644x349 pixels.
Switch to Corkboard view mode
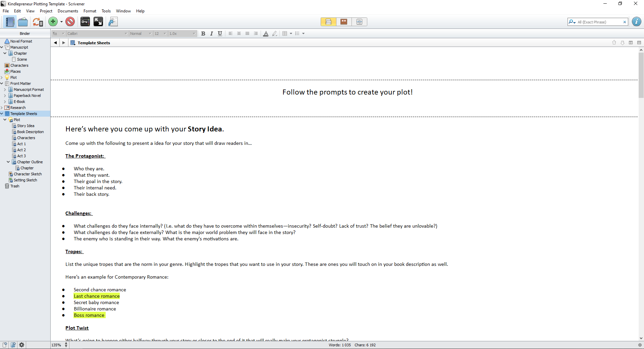click(x=343, y=21)
